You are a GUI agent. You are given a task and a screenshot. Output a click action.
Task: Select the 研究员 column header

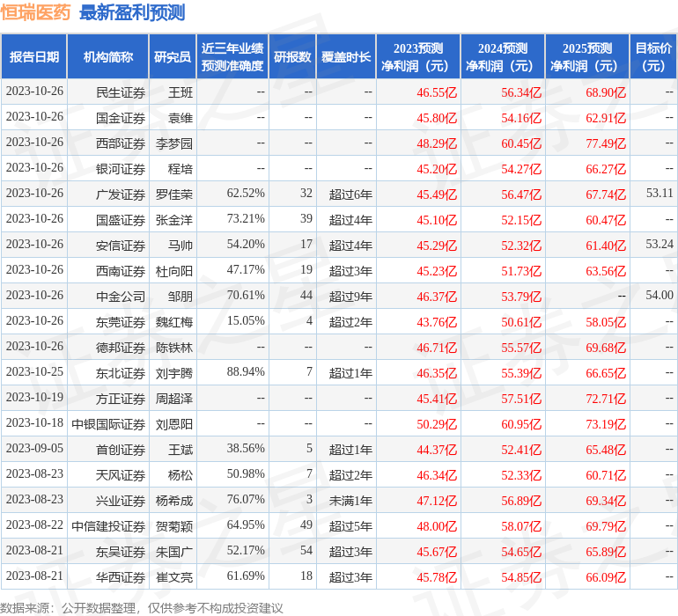click(x=173, y=56)
